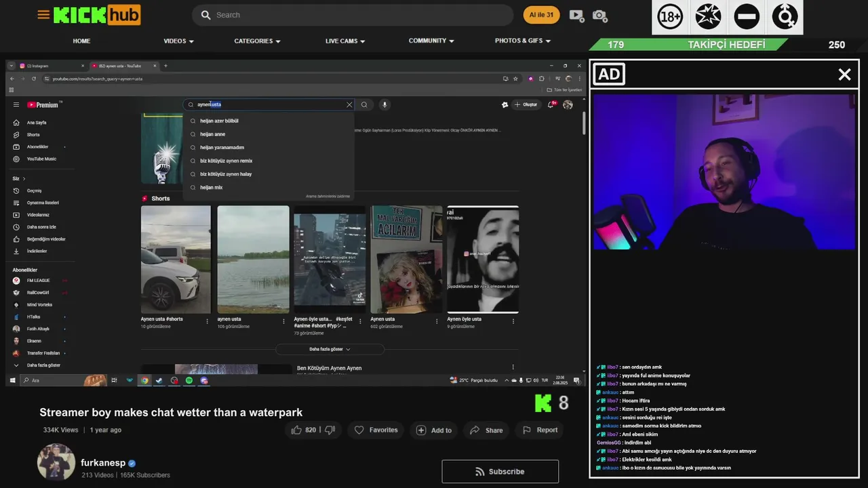Screen dimensions: 868x488
Task: Open the furkanesp channel name link
Action: (x=103, y=463)
